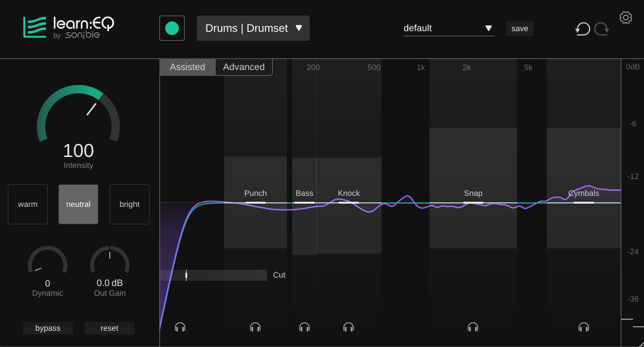Solo the Cut filter headphone icon
Viewport: 644px width, 347px height.
click(x=180, y=328)
